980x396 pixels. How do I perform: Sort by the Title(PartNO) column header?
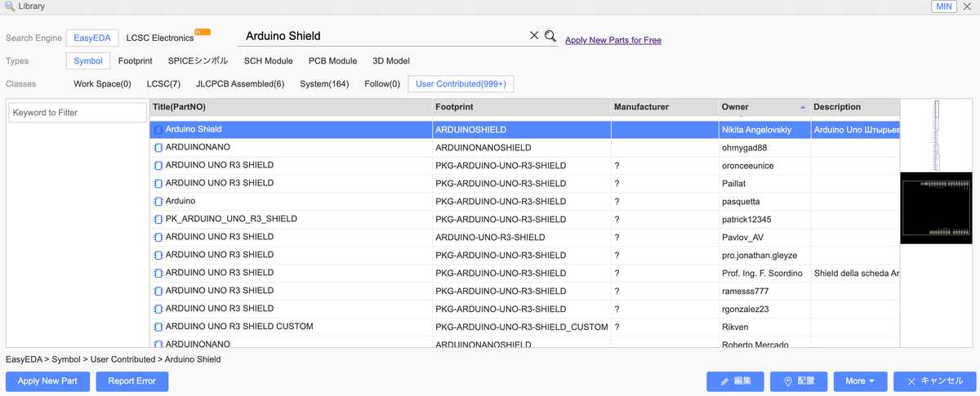pos(291,107)
